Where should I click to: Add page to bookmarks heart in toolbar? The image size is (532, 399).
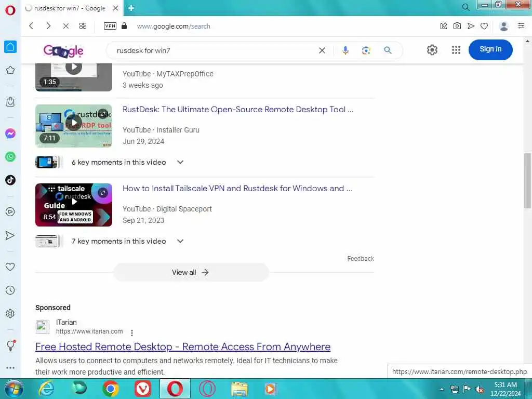click(x=484, y=26)
